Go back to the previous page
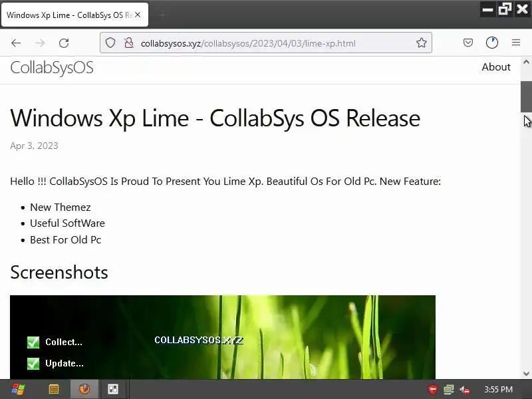Screen dimensions: 532x399 coord(16,43)
